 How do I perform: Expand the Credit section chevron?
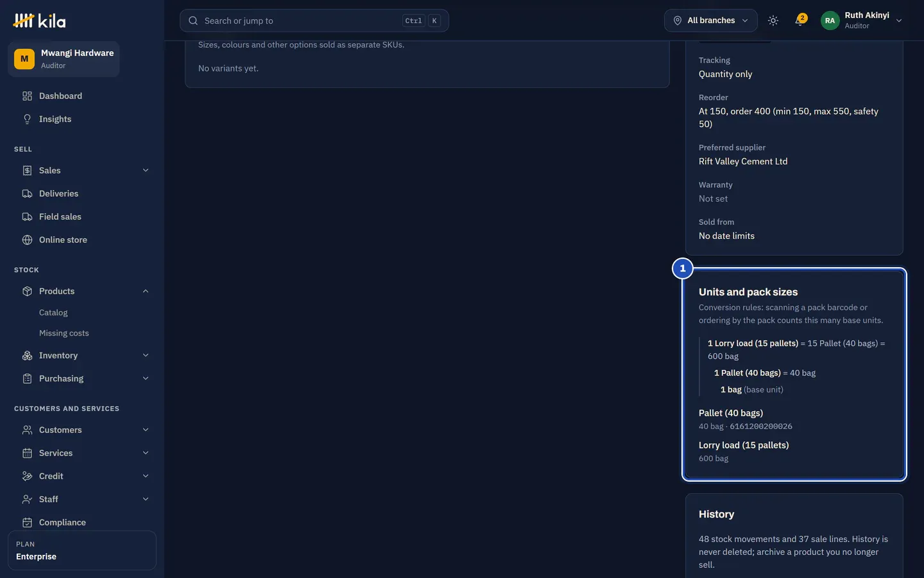146,476
